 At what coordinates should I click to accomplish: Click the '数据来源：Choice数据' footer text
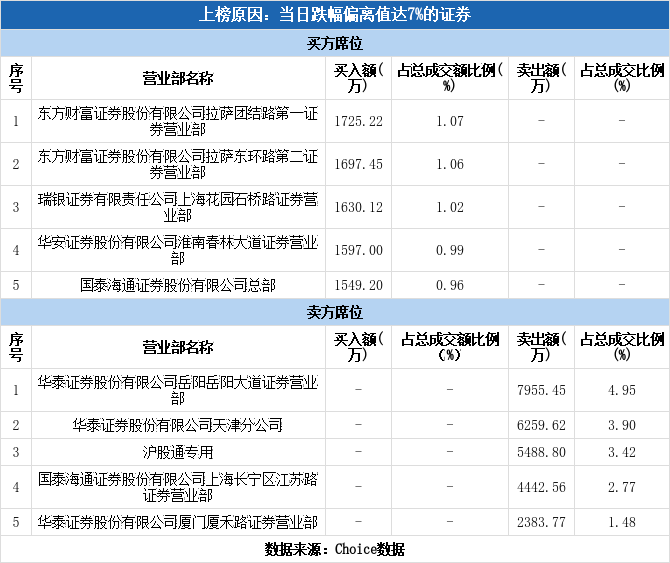[x=335, y=549]
